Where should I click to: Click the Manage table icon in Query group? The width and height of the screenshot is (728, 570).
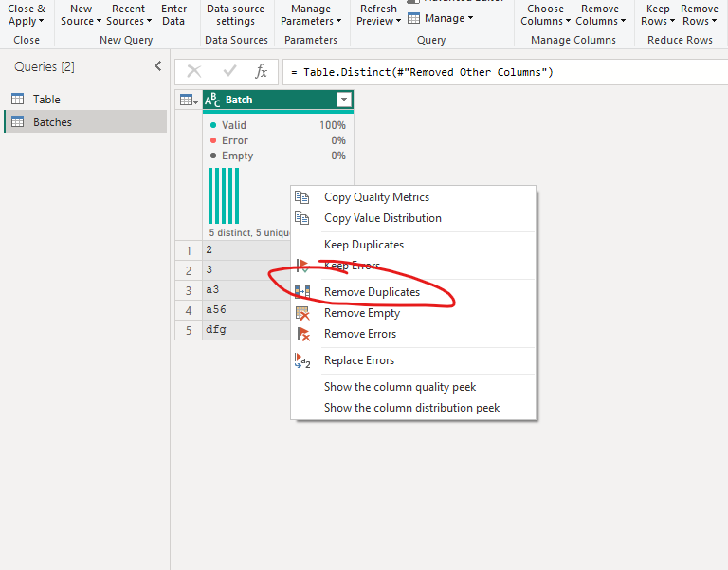point(413,18)
